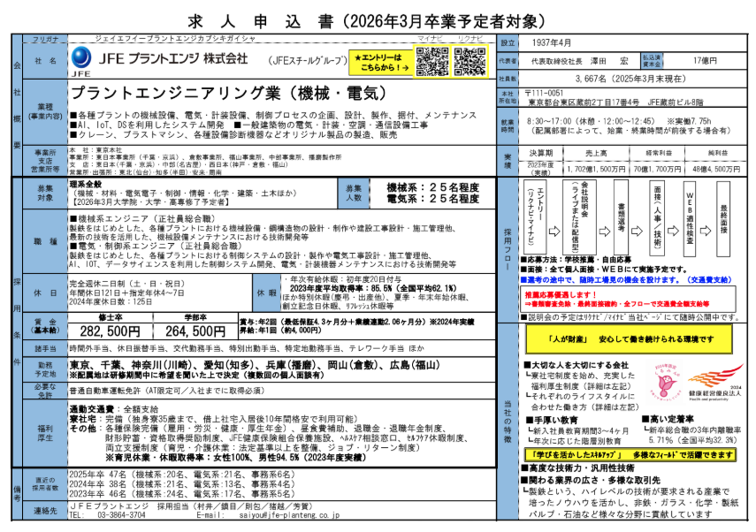Click the heading プラントエンジニアリング業(機械・電気)

coord(229,93)
